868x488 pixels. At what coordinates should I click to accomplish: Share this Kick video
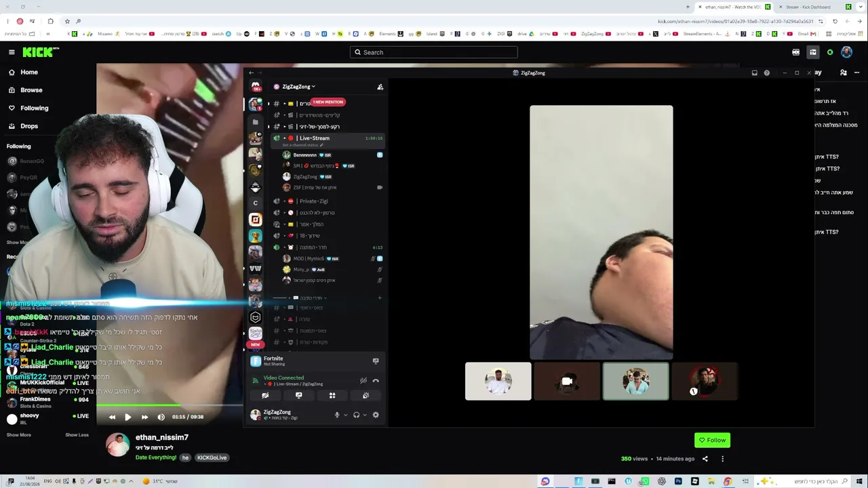pos(705,459)
